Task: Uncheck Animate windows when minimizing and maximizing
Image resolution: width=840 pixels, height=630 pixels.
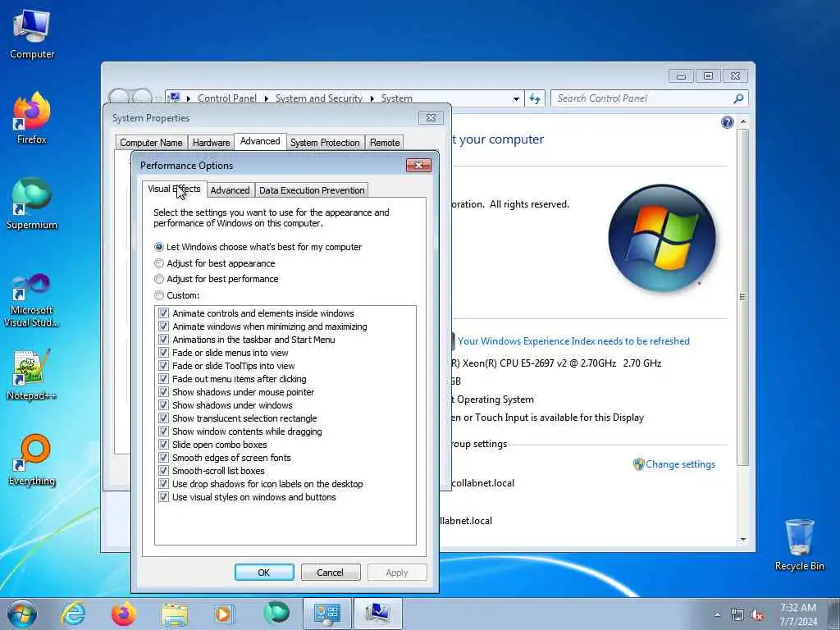Action: 163,326
